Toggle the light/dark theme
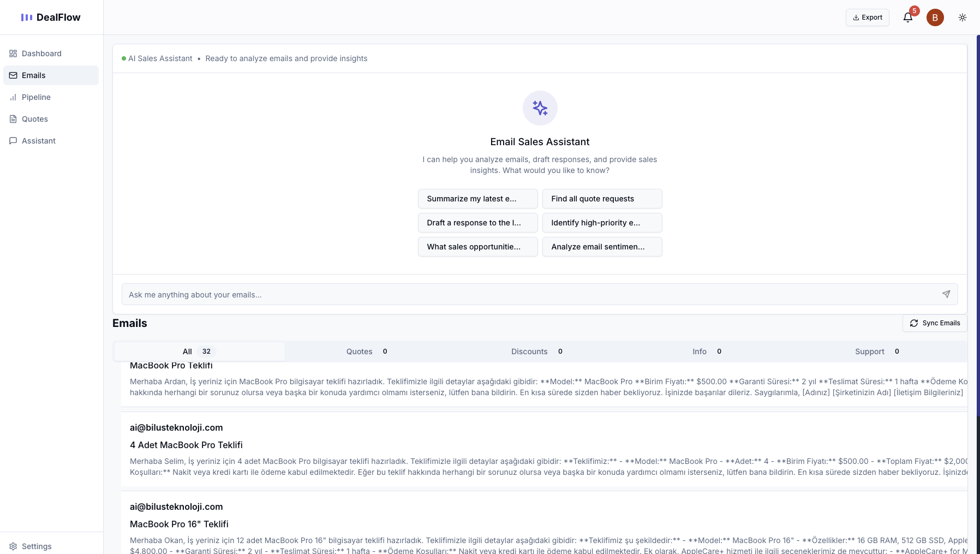The image size is (980, 554). pos(962,17)
